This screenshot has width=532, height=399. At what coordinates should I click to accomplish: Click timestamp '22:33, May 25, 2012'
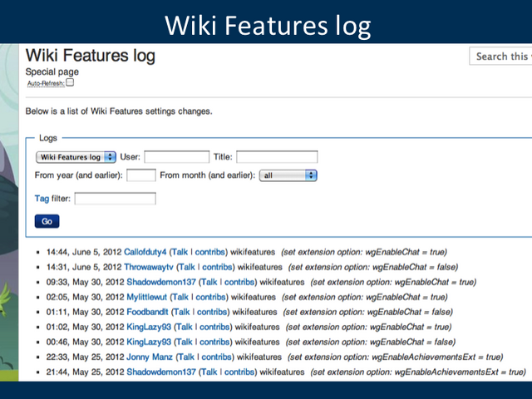coord(85,357)
